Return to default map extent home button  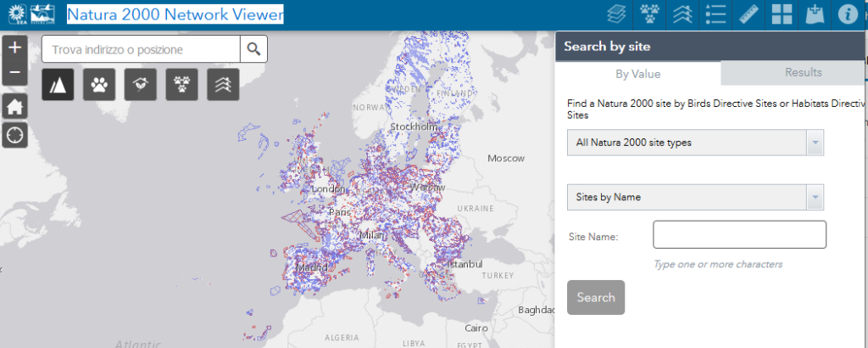pos(15,106)
